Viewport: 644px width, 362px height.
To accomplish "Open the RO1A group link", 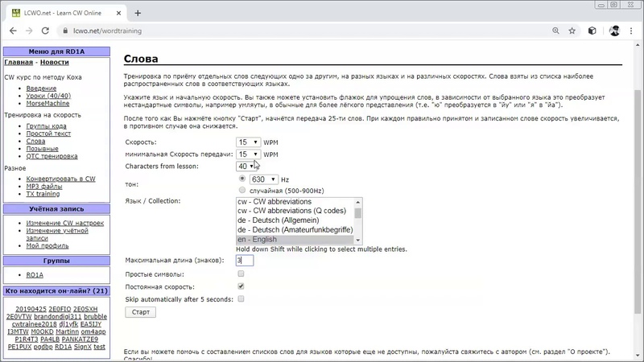I will coord(35,275).
